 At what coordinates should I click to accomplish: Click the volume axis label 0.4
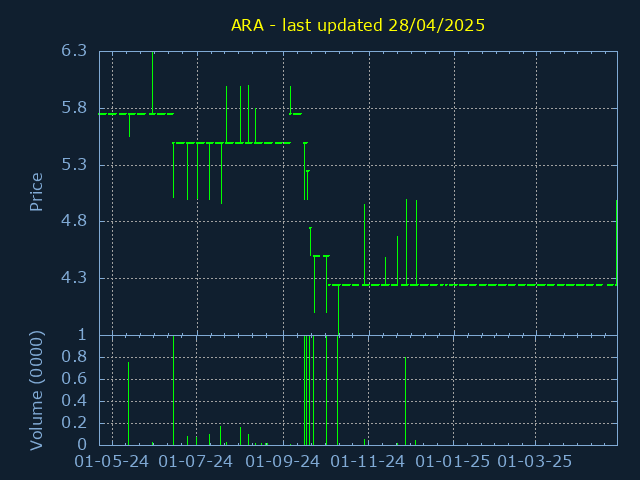(74, 401)
